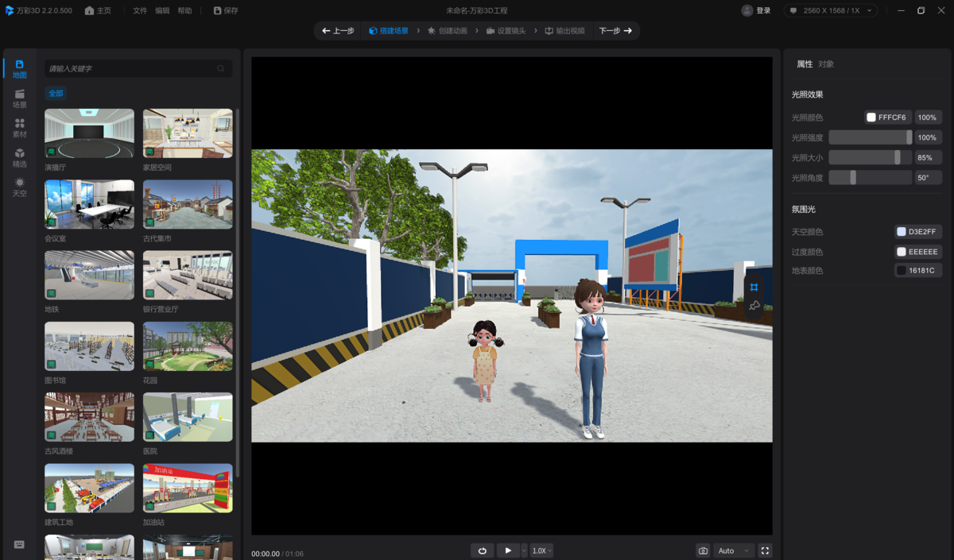Open the 精选 (Featured) sidebar panel

19,157
